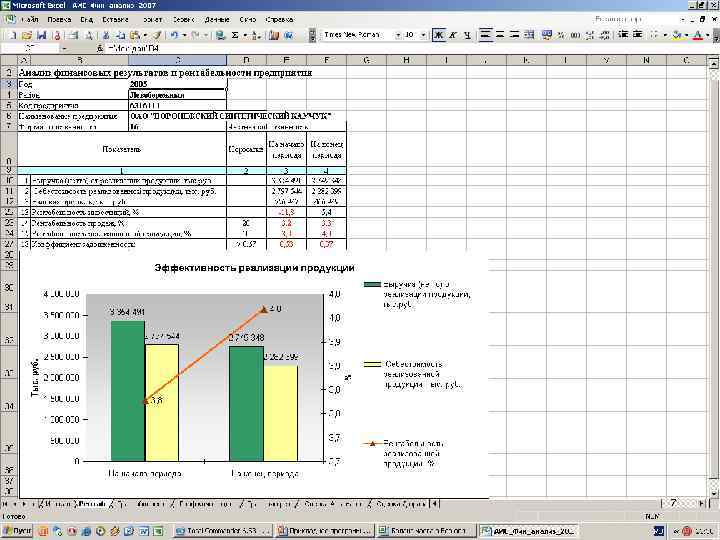720x540 pixels.
Task: Apply percent style to cells
Action: tap(561, 35)
